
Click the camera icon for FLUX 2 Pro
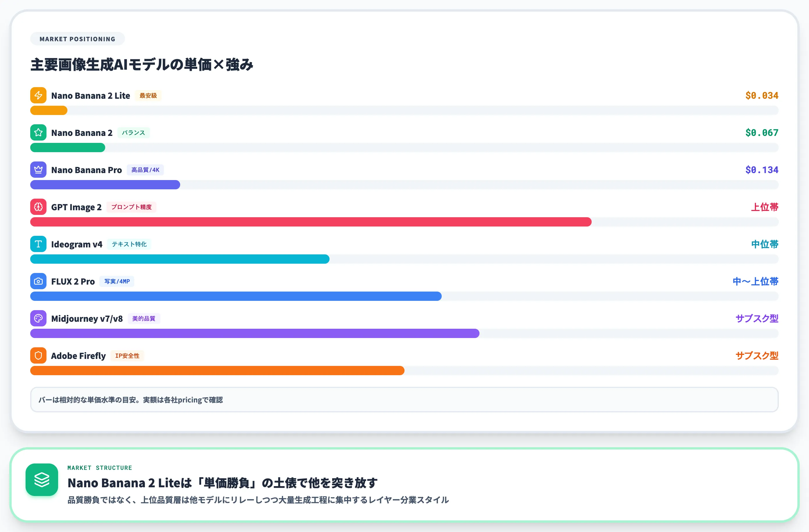(x=38, y=281)
